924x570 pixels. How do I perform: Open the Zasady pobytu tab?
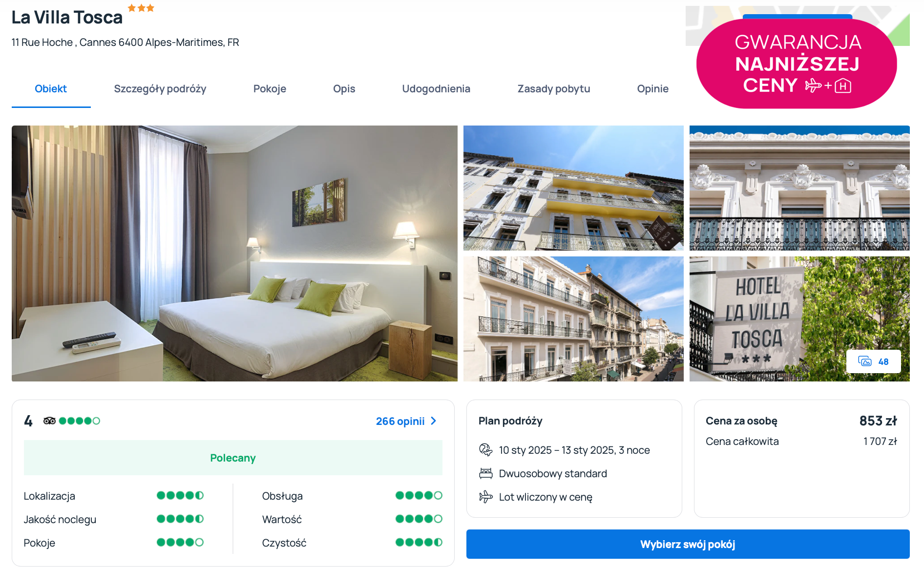[x=554, y=89]
